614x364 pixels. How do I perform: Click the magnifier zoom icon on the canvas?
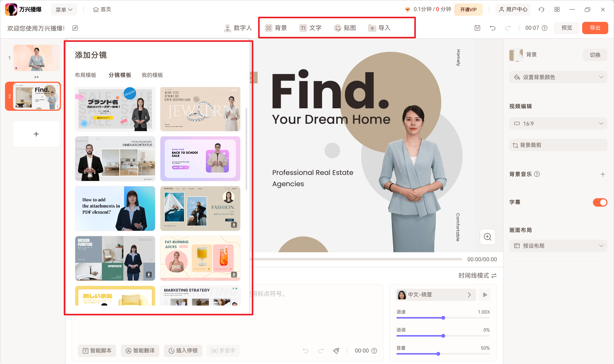[488, 237]
